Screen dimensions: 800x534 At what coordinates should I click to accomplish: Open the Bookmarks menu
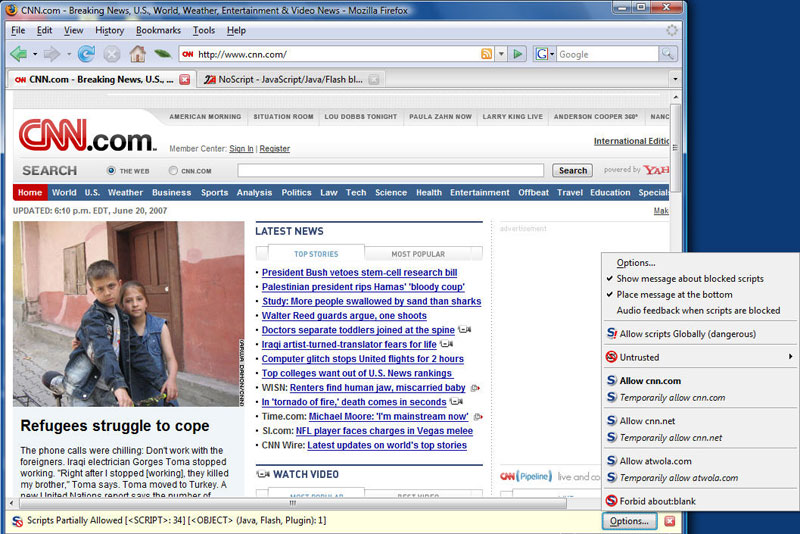[158, 30]
